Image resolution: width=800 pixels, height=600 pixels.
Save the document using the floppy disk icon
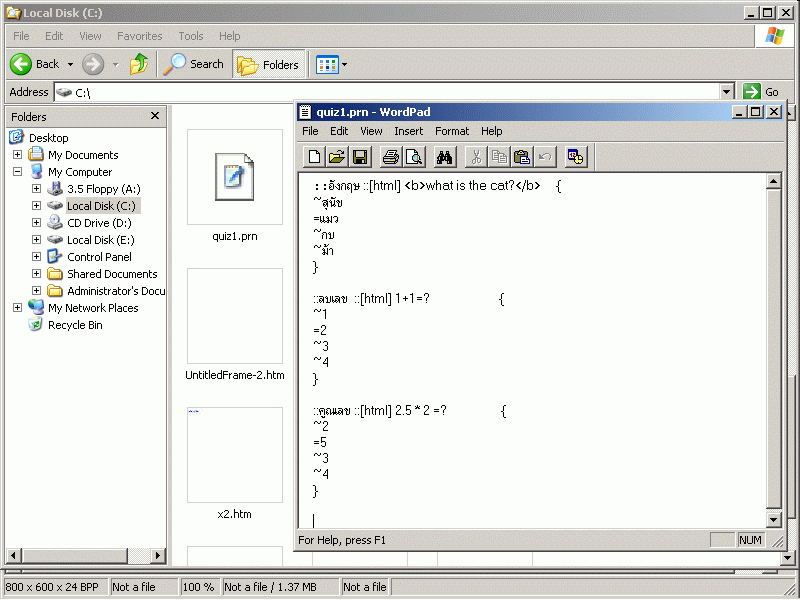pos(360,156)
